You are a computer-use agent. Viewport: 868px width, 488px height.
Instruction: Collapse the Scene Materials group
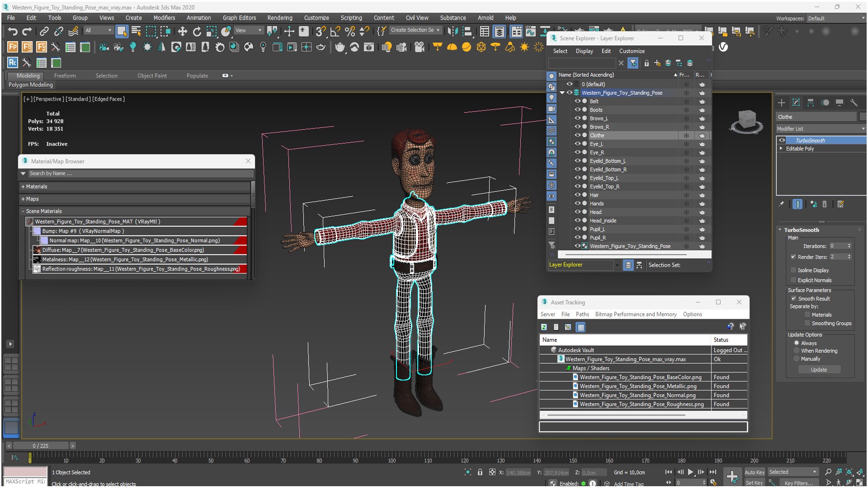(23, 211)
